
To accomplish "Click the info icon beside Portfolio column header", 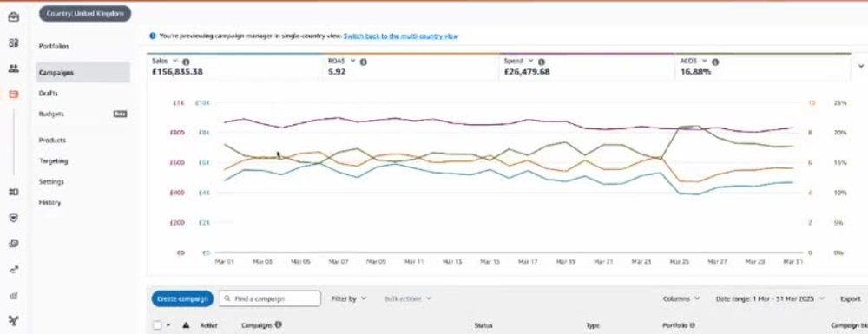I will point(692,325).
